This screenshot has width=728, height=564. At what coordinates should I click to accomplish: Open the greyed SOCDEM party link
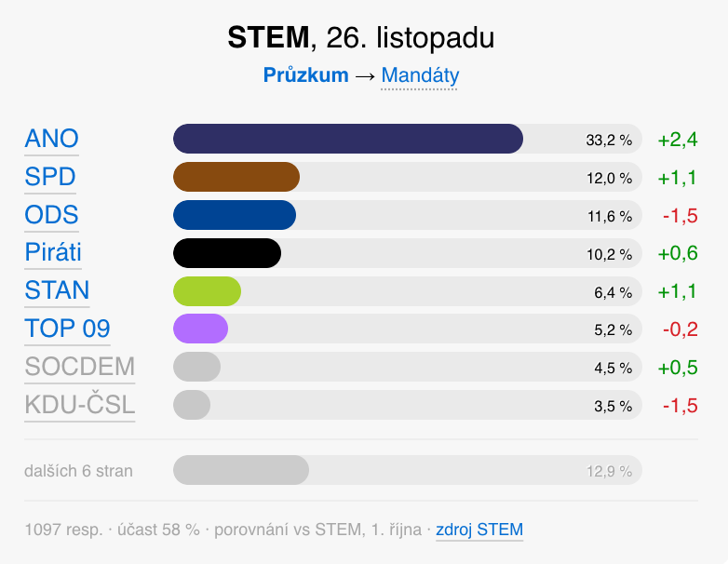(x=80, y=367)
